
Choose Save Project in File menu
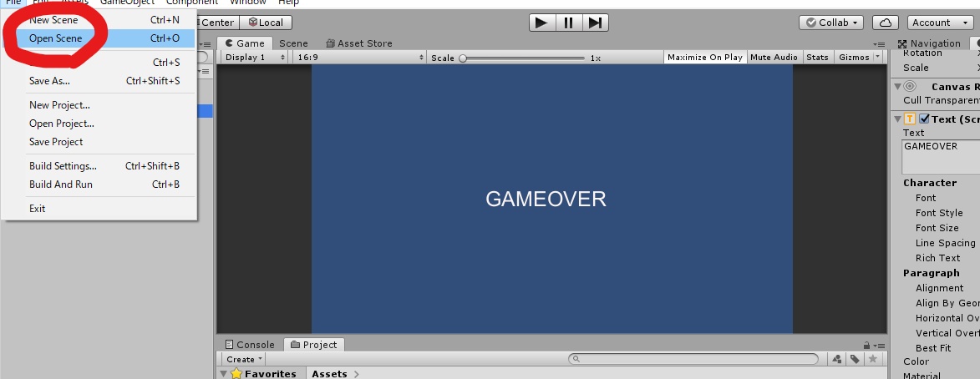tap(99, 142)
